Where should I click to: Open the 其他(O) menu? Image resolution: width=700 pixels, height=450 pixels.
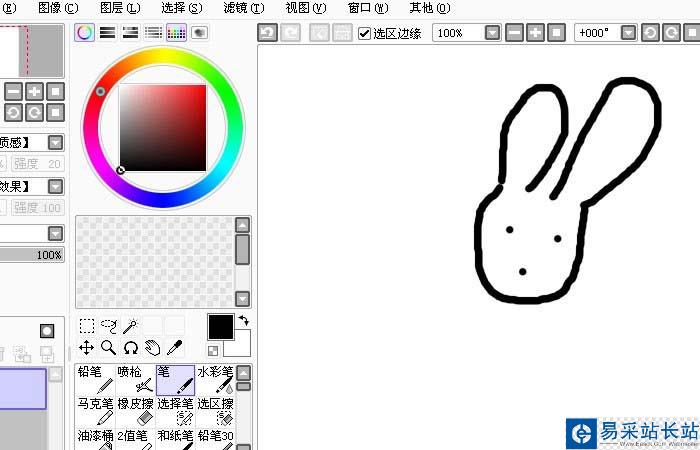click(x=430, y=8)
